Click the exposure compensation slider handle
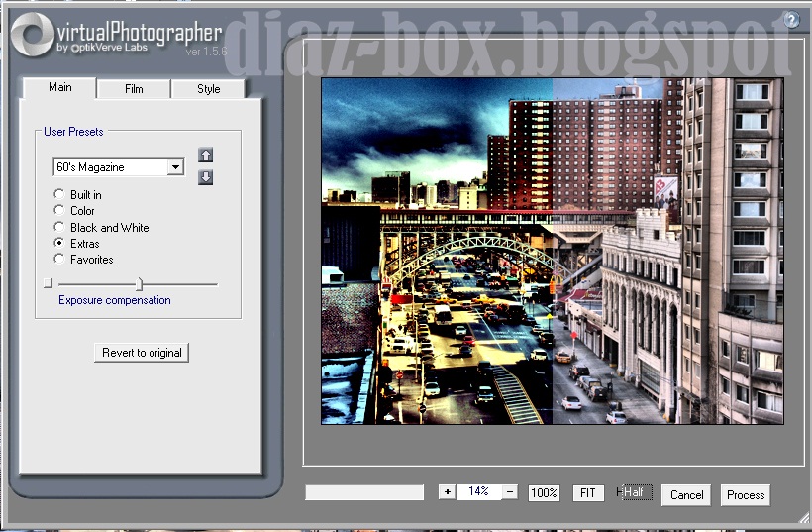Screen dimensions: 812x532 [139, 284]
